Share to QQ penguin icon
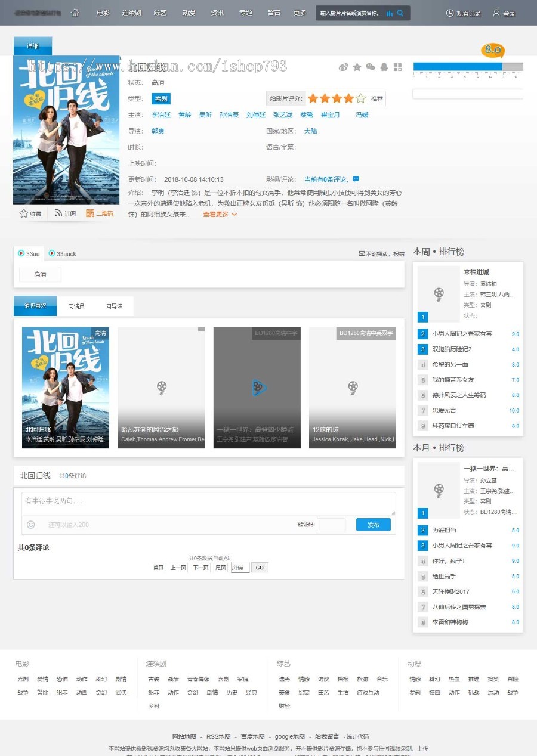 [x=384, y=67]
